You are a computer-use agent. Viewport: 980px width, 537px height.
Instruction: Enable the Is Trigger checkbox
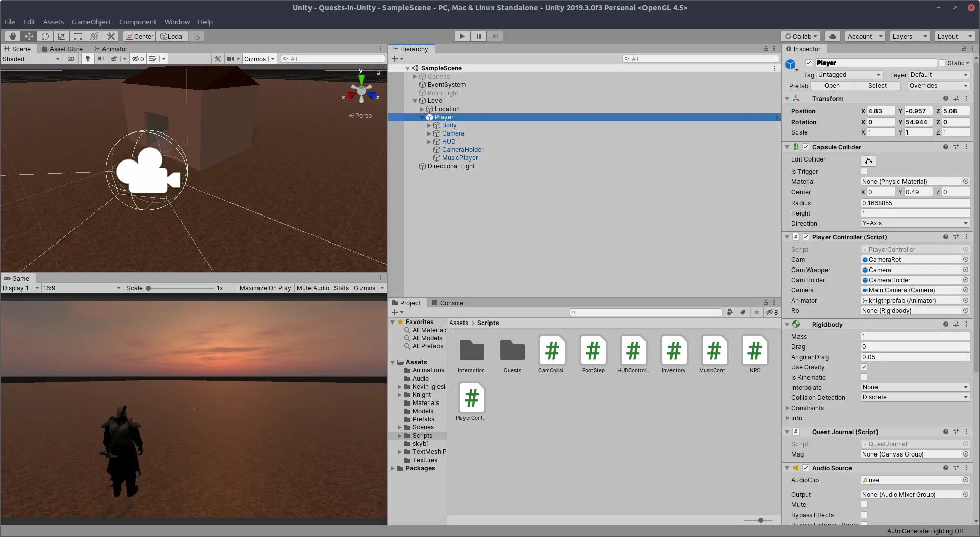pos(864,172)
